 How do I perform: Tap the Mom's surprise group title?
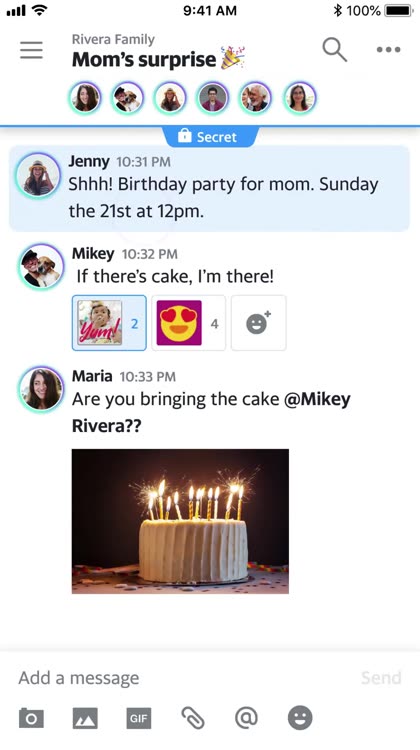[144, 60]
